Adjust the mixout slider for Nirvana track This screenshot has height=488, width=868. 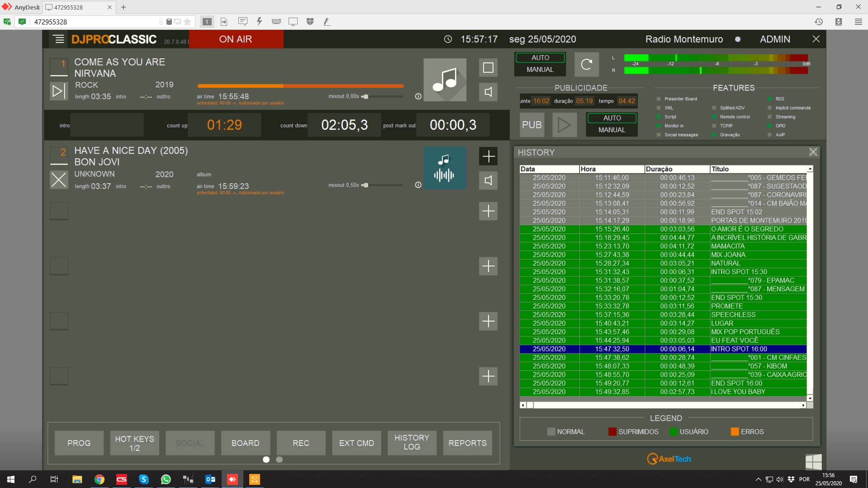[365, 96]
